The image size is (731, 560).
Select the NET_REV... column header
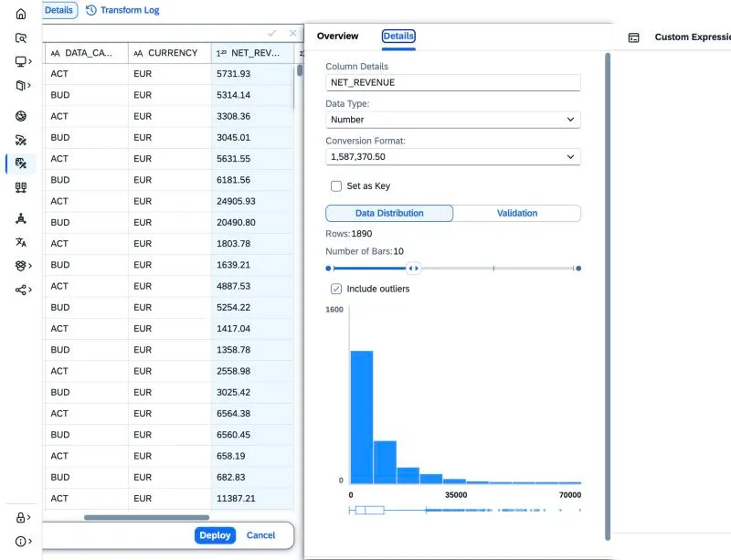(252, 53)
